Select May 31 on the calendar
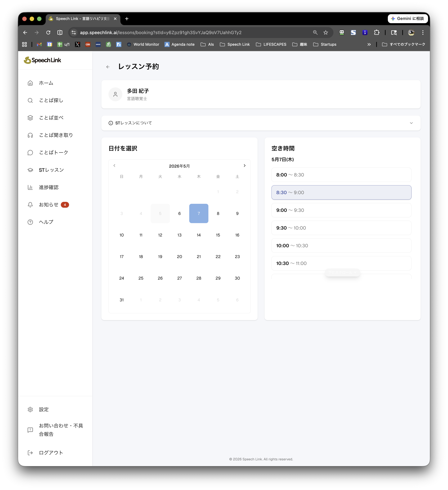Screen dimensions: 448x490 (x=122, y=300)
